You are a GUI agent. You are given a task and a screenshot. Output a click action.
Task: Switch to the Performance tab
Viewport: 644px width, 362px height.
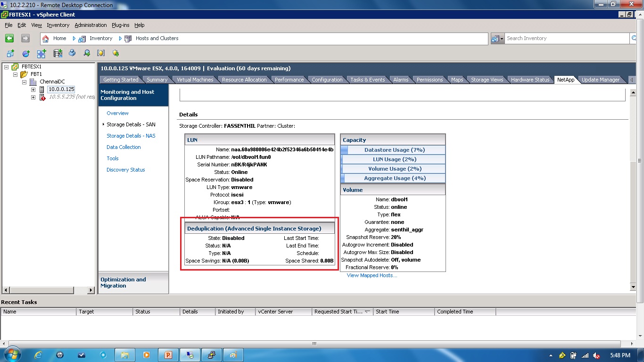289,79
